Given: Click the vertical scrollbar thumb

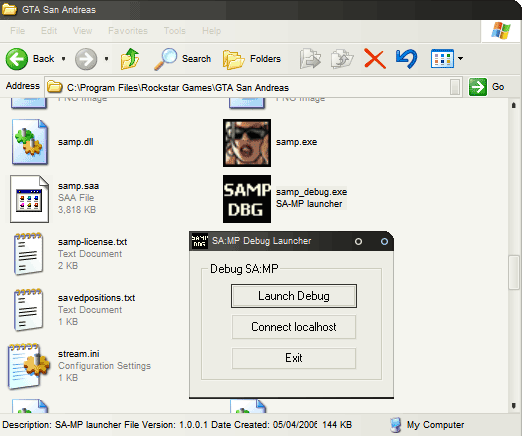Looking at the screenshot, I should pos(514,272).
